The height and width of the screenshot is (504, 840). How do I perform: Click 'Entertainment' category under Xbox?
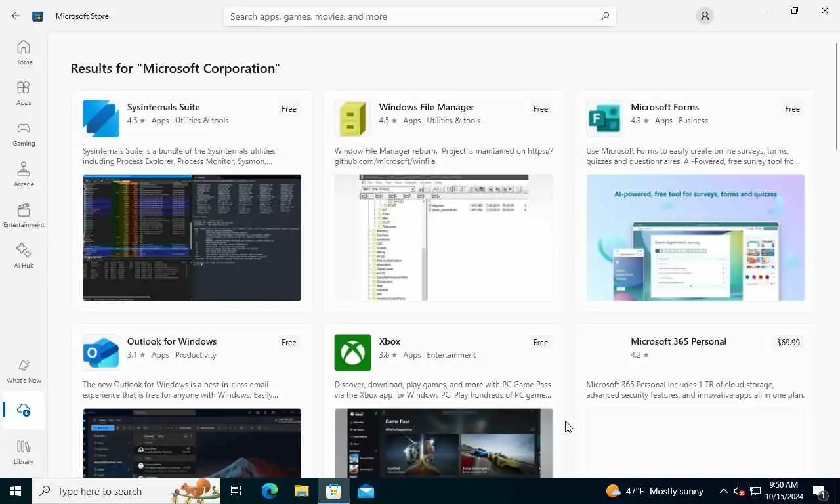coord(451,355)
